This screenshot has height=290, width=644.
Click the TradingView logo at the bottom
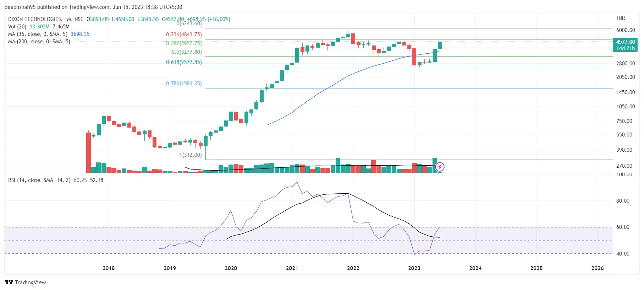(25, 282)
